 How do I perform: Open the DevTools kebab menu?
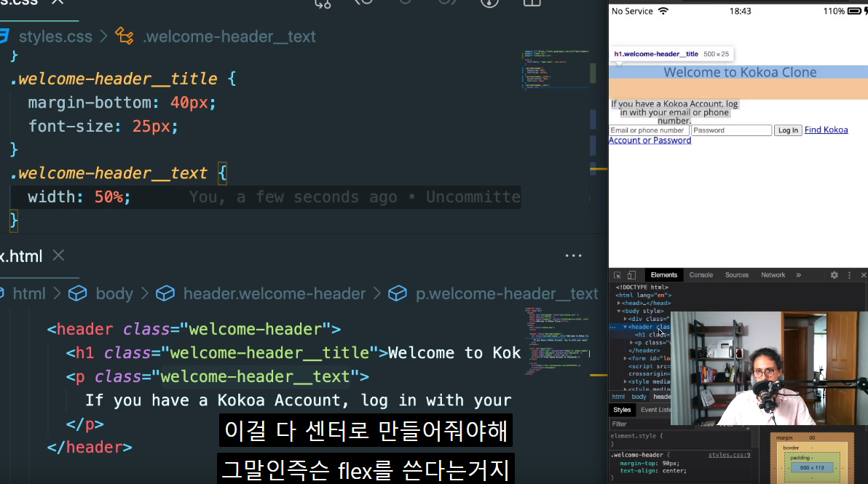849,275
